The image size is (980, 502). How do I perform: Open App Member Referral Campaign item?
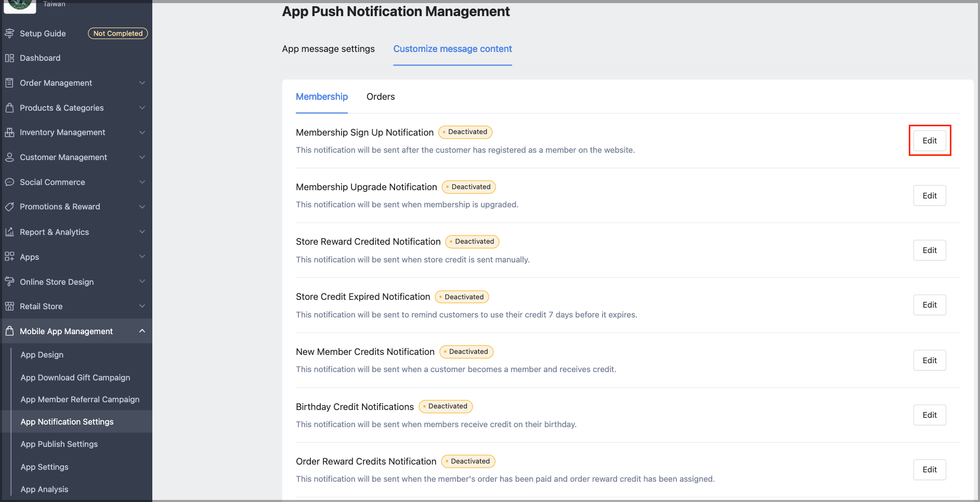80,400
